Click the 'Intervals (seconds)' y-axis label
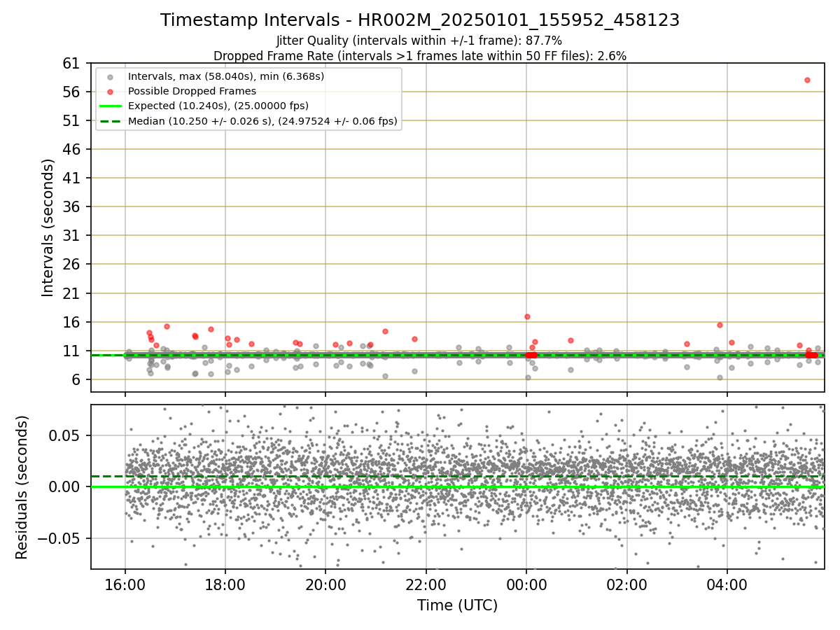The height and width of the screenshot is (630, 840). tap(48, 227)
